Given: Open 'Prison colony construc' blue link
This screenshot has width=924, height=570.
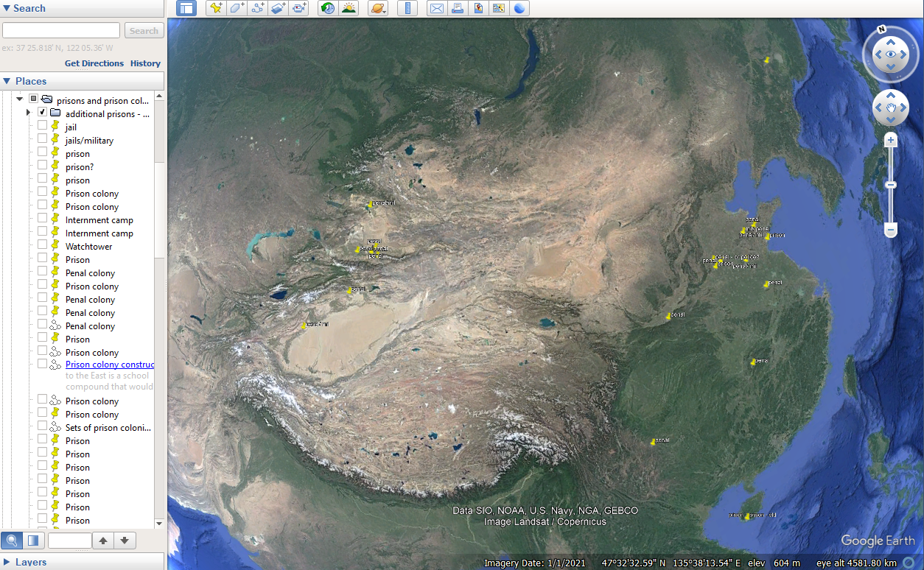Looking at the screenshot, I should [110, 365].
